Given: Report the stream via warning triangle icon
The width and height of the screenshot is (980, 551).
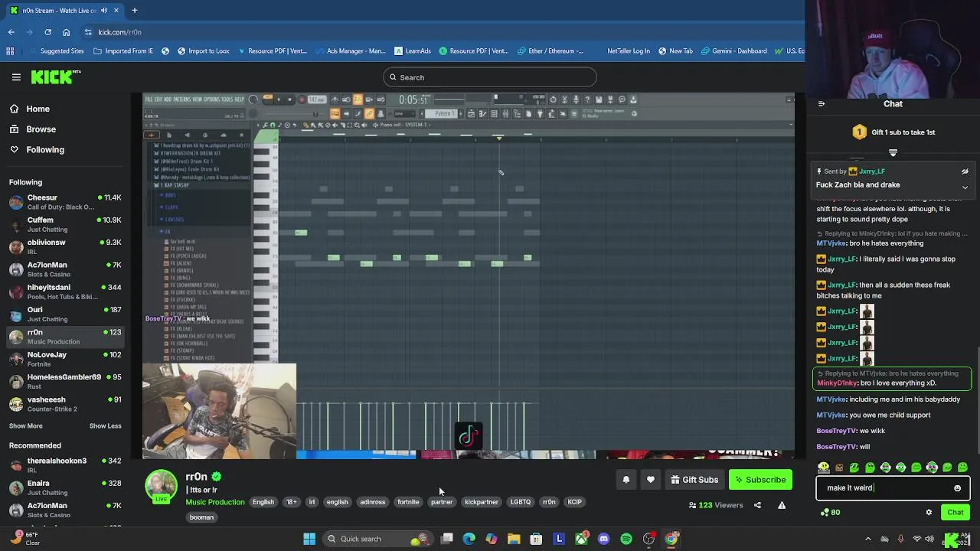Looking at the screenshot, I should (782, 505).
